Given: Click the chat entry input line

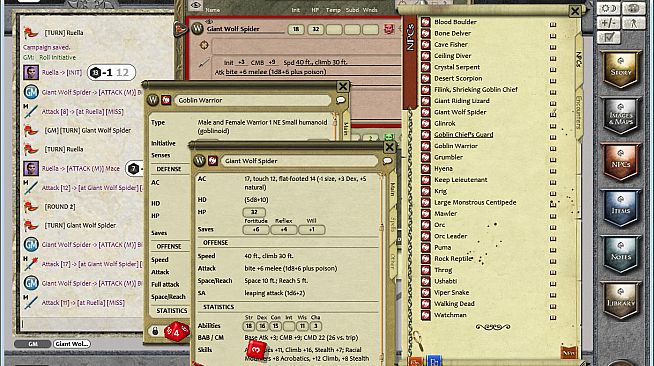Looking at the screenshot, I should point(81,323).
